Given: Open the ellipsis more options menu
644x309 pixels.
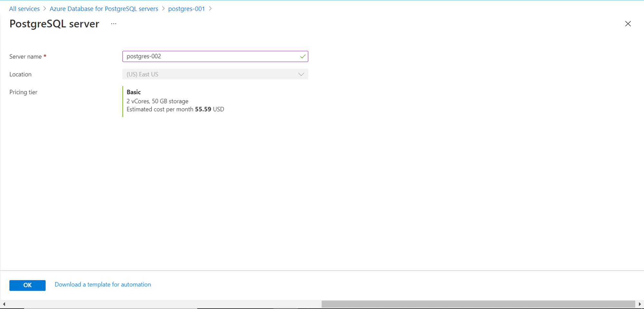Looking at the screenshot, I should pos(114,24).
